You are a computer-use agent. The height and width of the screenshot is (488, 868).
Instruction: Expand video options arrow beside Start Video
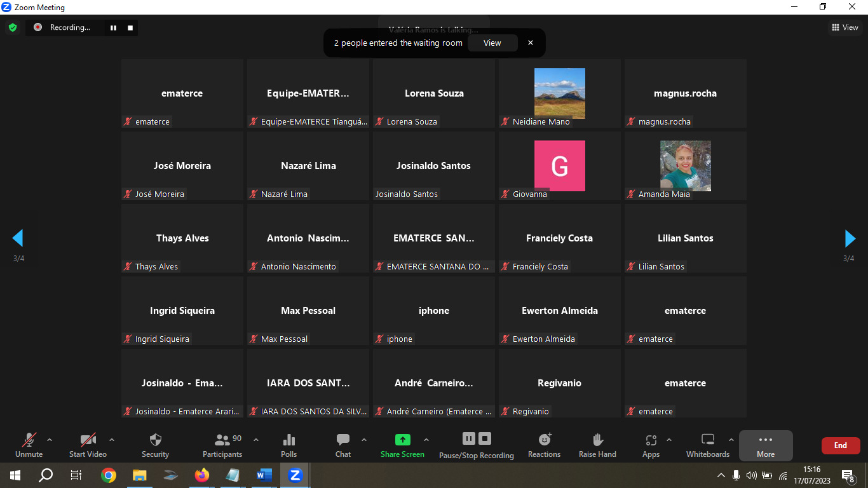point(112,440)
